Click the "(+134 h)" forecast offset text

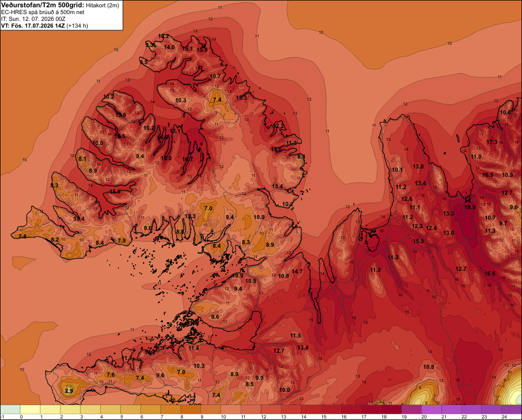pyautogui.click(x=77, y=26)
